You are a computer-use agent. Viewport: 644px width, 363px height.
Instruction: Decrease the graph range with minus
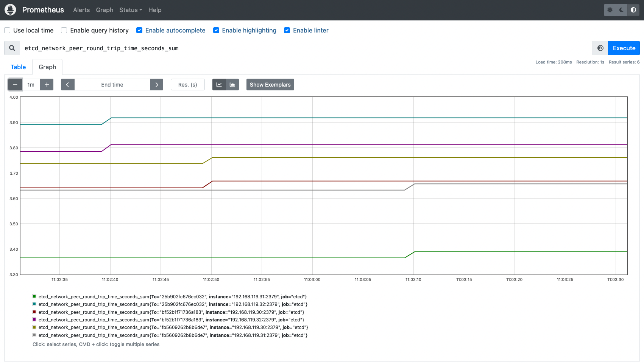point(15,85)
